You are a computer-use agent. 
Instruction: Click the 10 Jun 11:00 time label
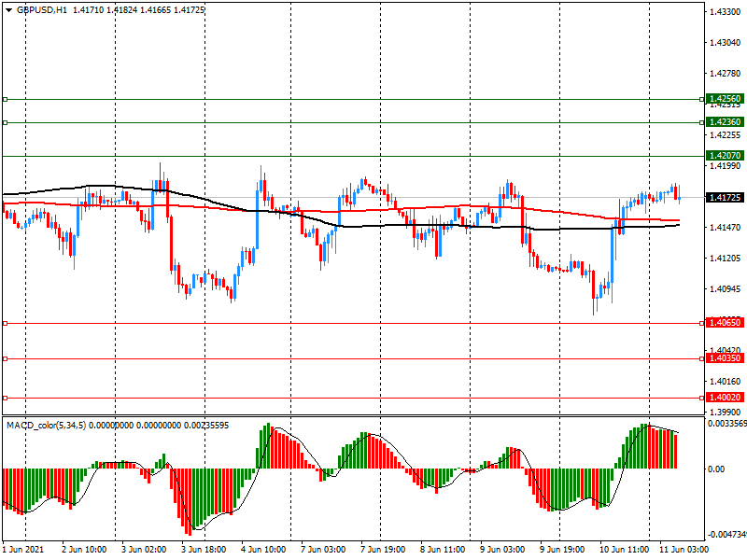[624, 550]
